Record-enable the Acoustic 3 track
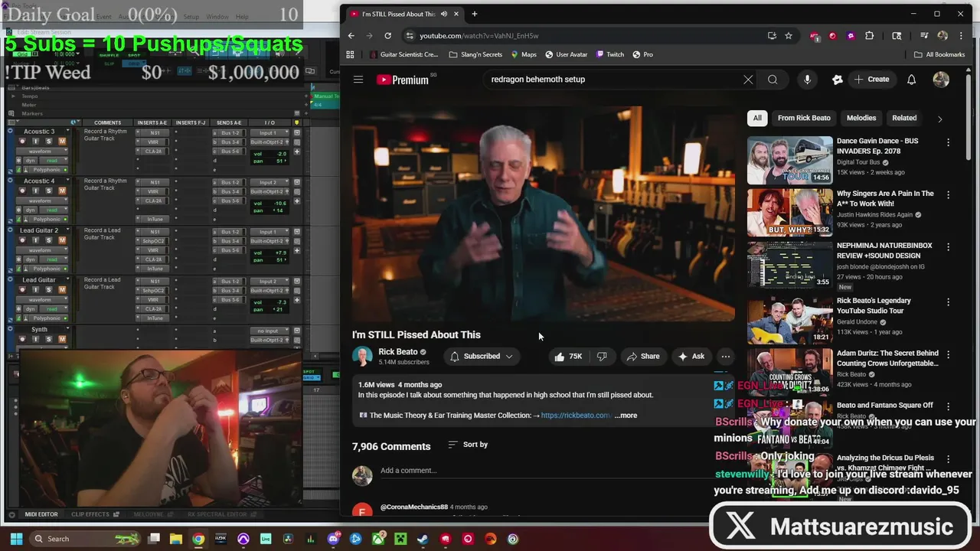Screen dimensions: 980x551 22,141
